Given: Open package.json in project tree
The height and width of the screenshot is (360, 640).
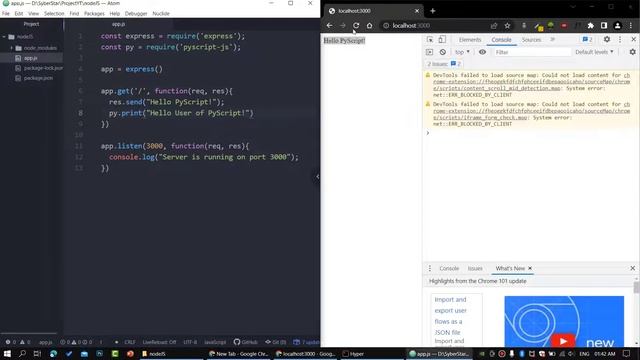Looking at the screenshot, I should (38, 78).
